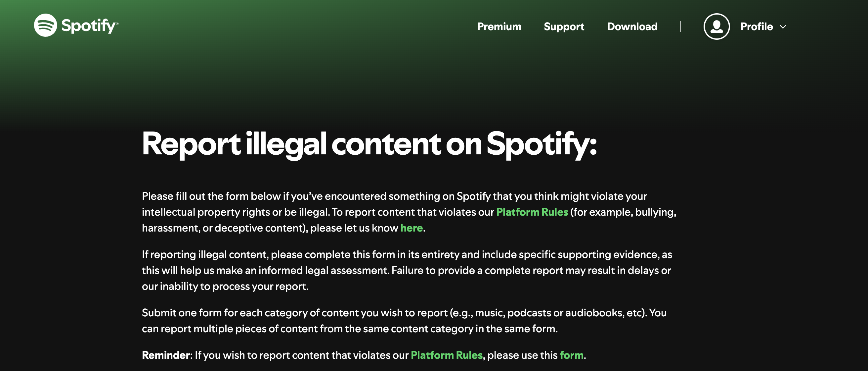This screenshot has height=371, width=868.
Task: Click the paragraph starting 'Please fill out'
Action: 409,212
